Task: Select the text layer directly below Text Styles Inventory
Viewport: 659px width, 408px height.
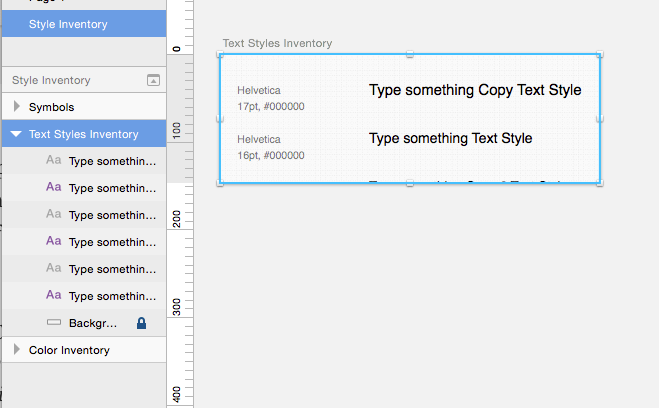Action: pos(84,161)
